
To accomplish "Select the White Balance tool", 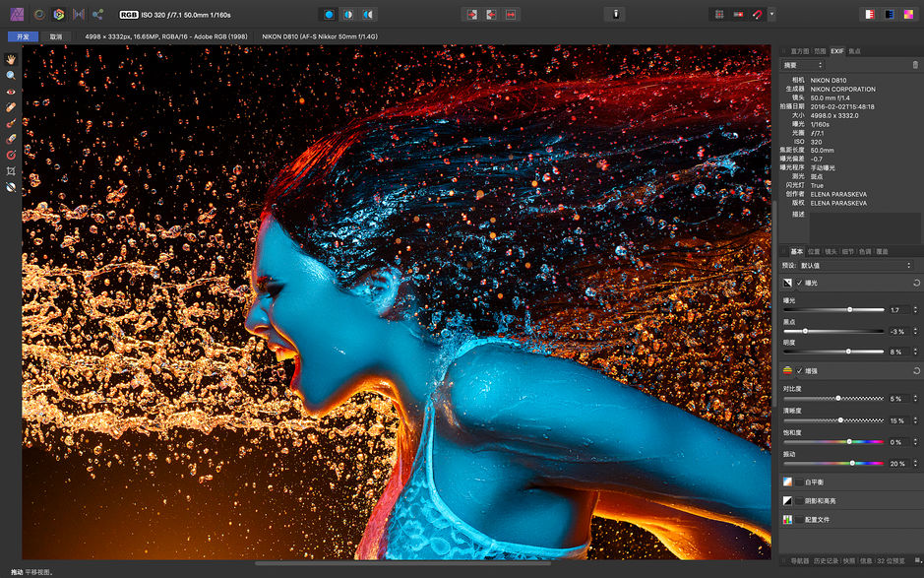I will (x=10, y=187).
